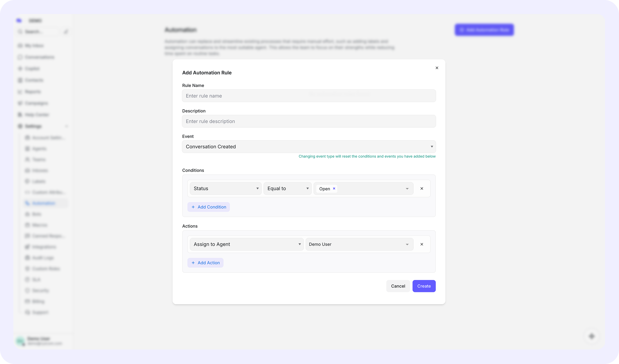Click the Enter rule name field
Image resolution: width=619 pixels, height=364 pixels.
coord(309,96)
